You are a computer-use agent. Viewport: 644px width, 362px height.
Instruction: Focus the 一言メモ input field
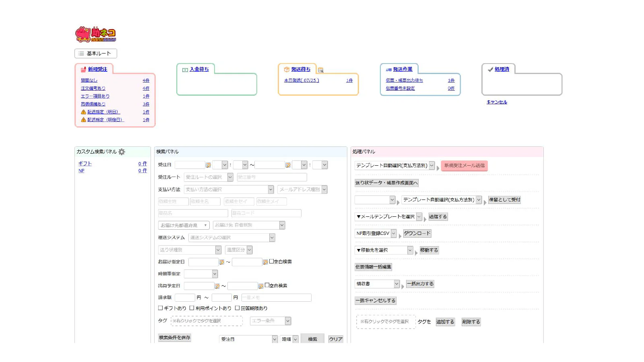[x=277, y=298]
